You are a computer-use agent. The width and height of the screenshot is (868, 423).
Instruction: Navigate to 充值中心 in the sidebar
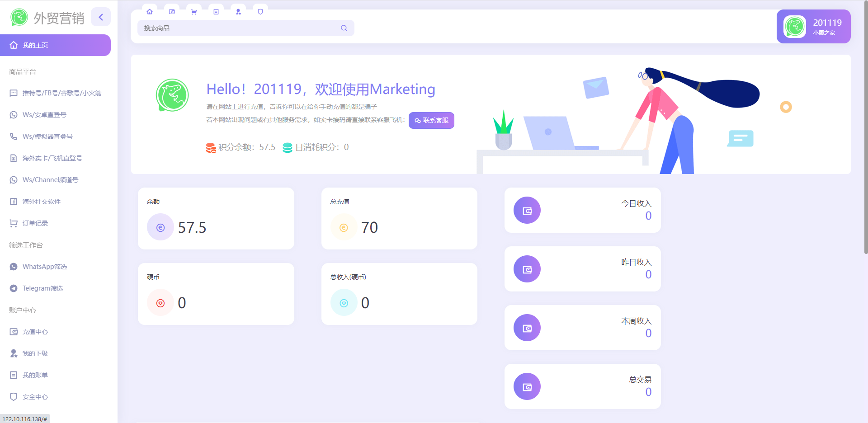(35, 332)
